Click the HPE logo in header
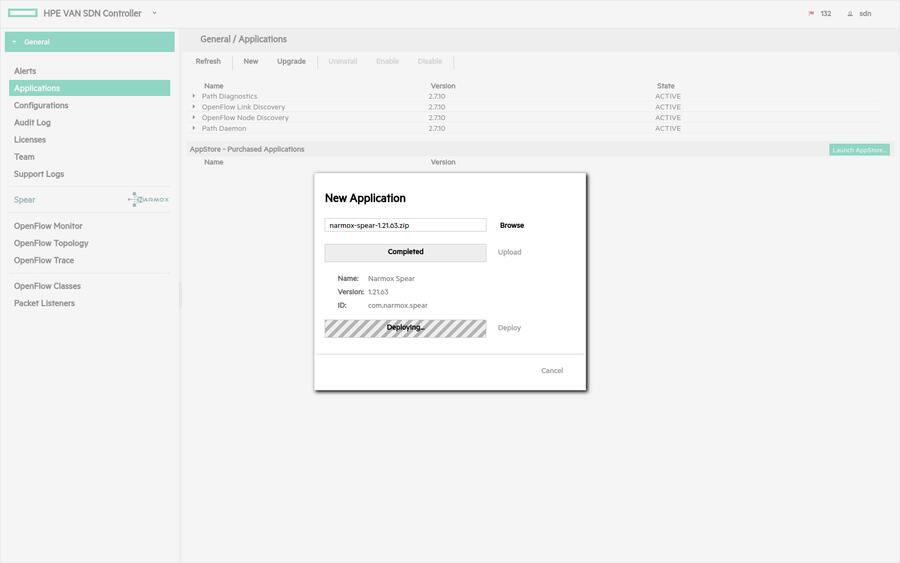This screenshot has width=900, height=563. [x=22, y=13]
